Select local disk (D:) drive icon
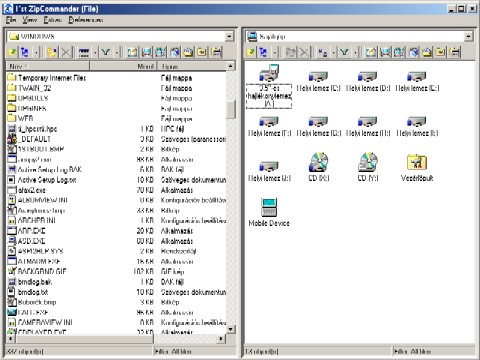This screenshot has height=360, width=480. click(x=368, y=82)
